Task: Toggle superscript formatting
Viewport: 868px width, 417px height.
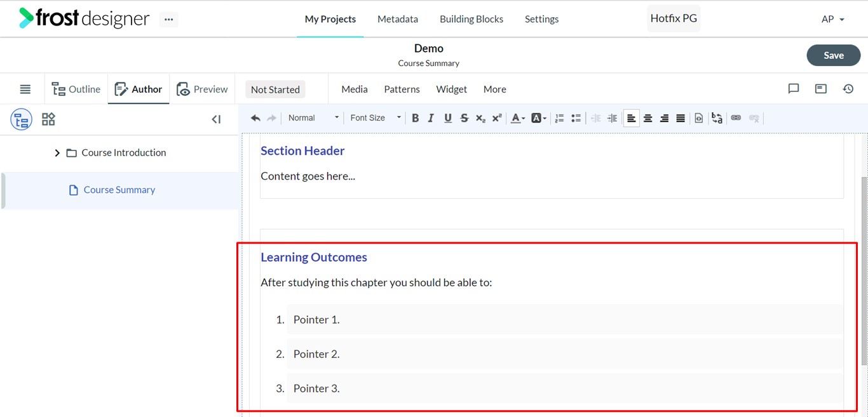Action: [x=497, y=118]
